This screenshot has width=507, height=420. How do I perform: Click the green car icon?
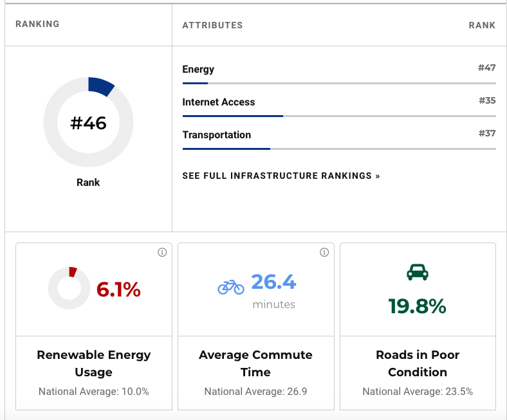418,272
